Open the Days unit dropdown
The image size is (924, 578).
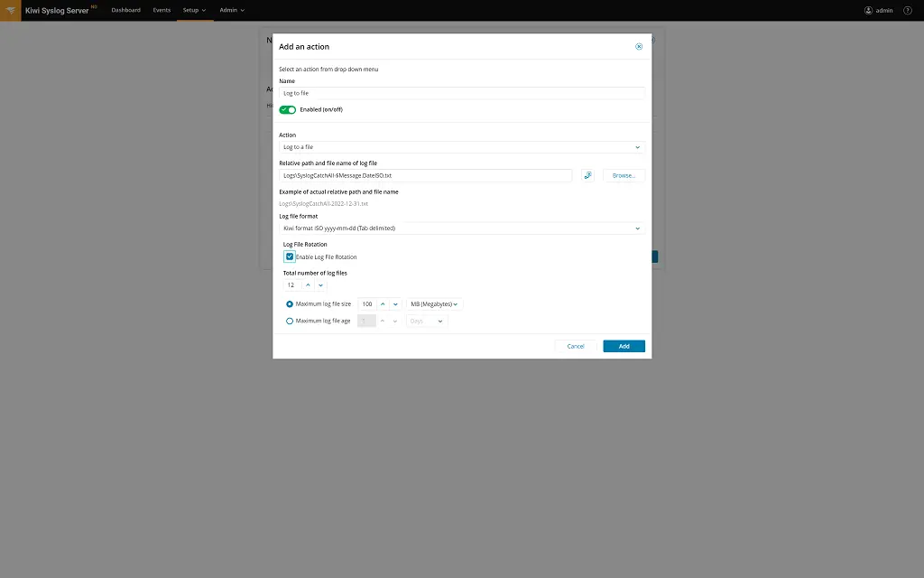427,322
